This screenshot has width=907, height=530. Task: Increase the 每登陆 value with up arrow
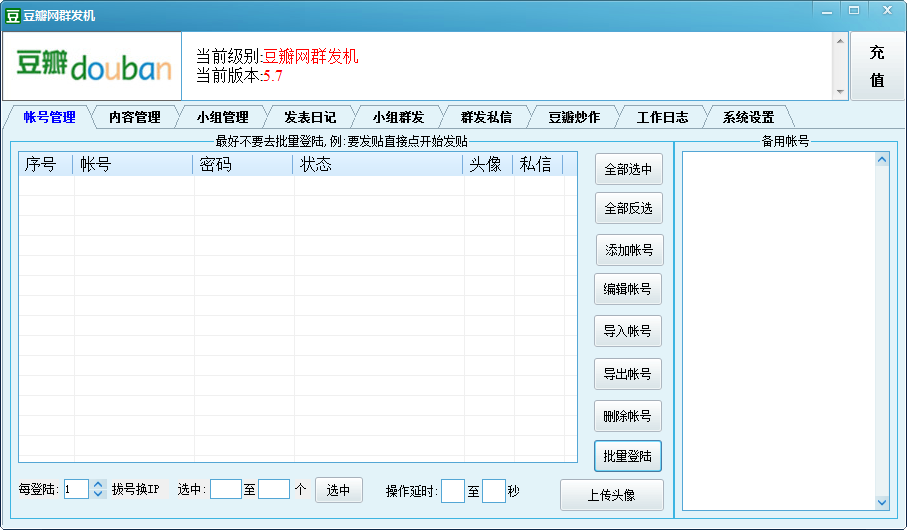(98, 485)
